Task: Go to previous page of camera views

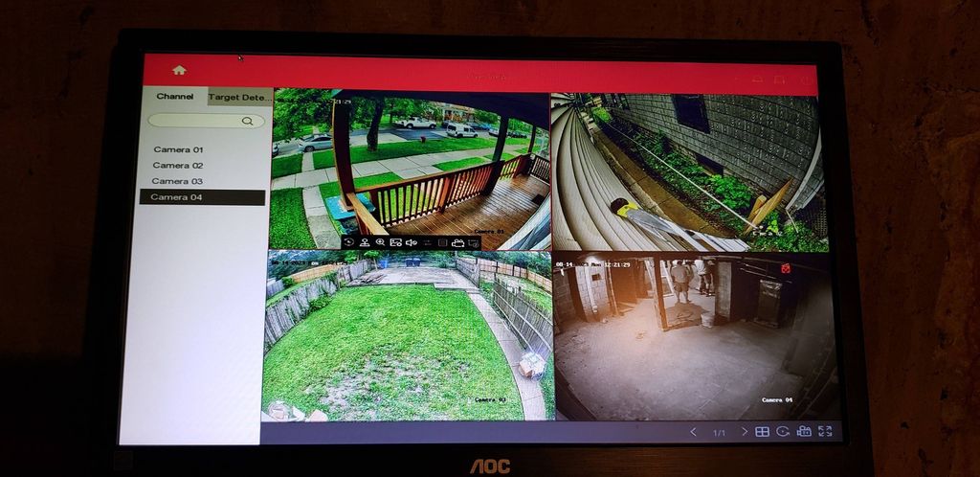Action: pos(693,432)
